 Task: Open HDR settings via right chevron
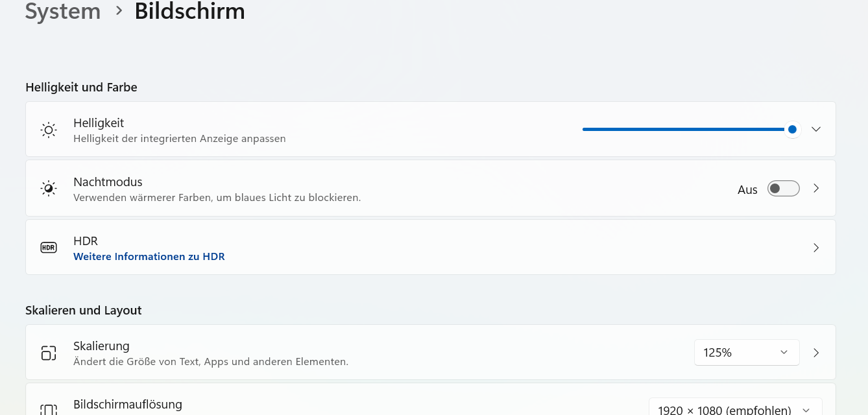point(816,248)
